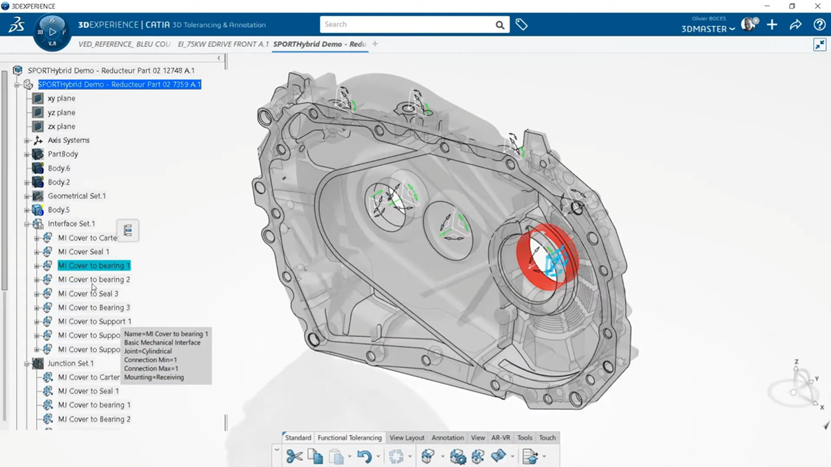The width and height of the screenshot is (831, 467).
Task: Click the Geometrical Set.1 icon
Action: click(38, 196)
